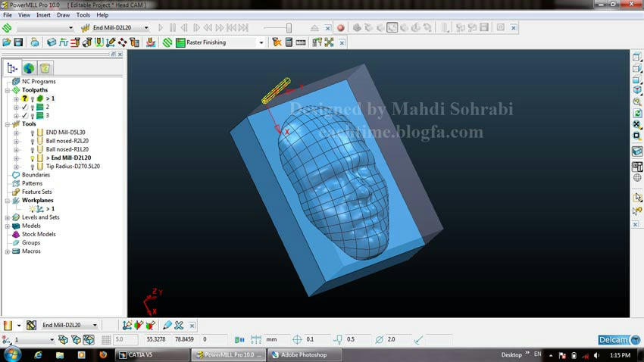Open the View menu
644x362 pixels.
pyautogui.click(x=24, y=15)
